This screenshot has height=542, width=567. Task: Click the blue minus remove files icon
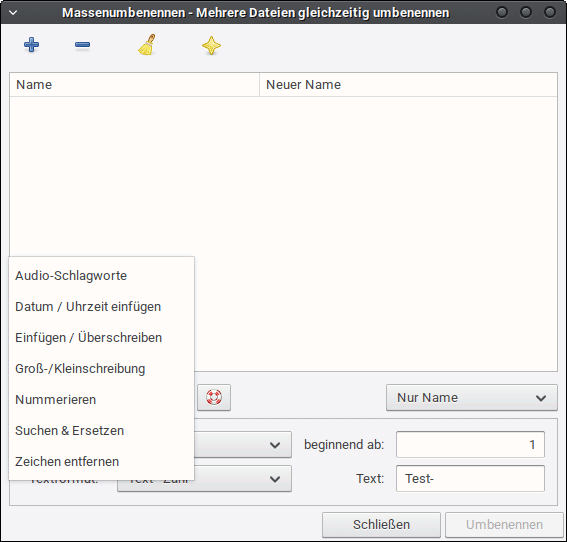[82, 45]
